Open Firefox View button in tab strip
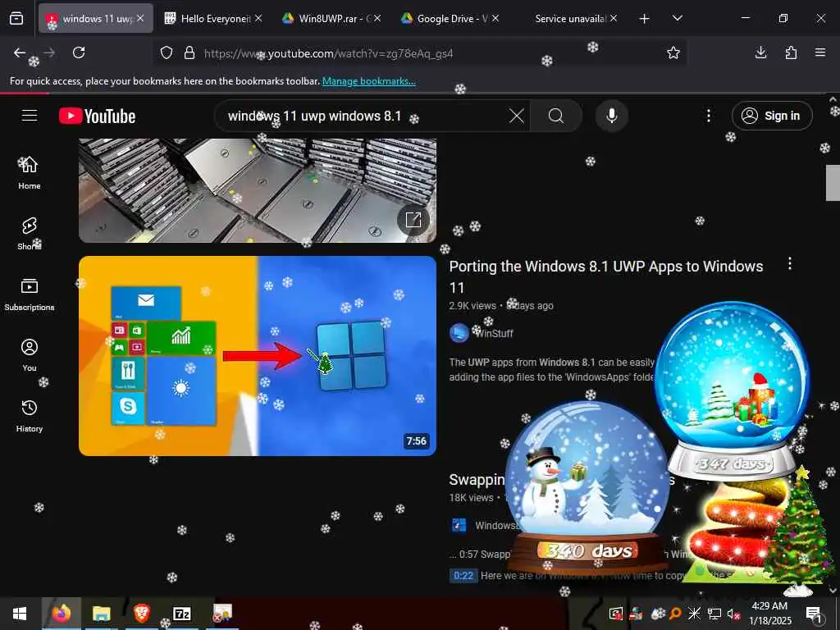840x630 pixels. (x=16, y=18)
